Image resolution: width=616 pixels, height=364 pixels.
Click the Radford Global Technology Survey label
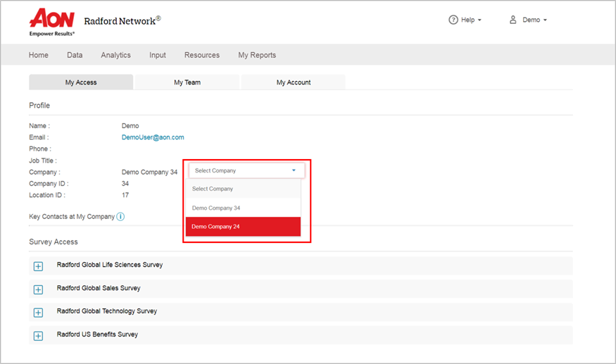pos(107,311)
